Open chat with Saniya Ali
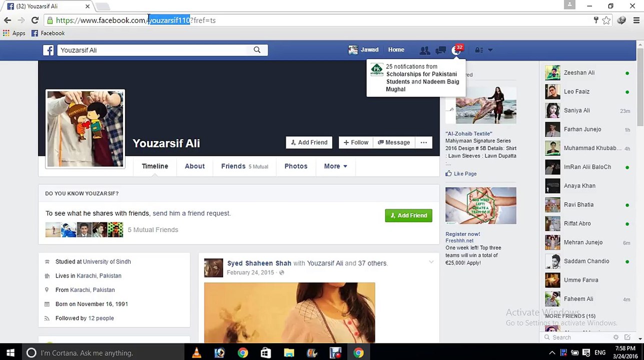 coord(588,110)
